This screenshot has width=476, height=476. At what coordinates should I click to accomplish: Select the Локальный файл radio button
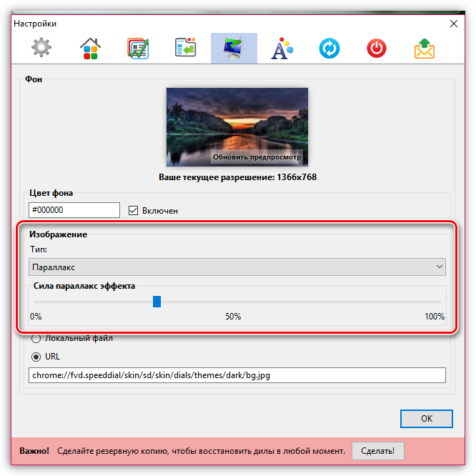[x=36, y=338]
